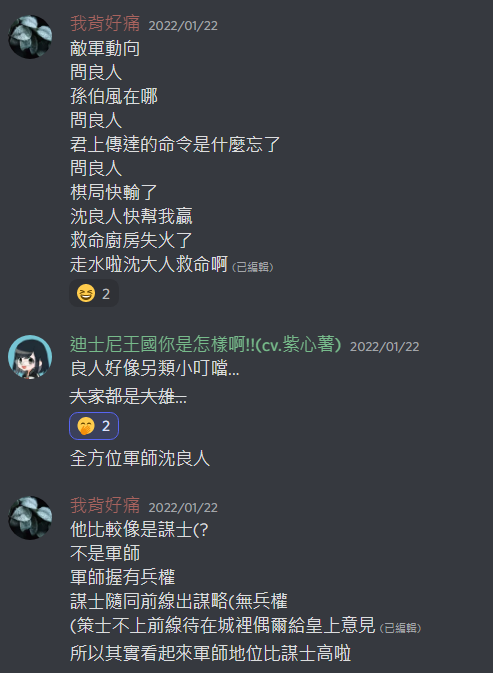
Task: Select the message 良人好像另類小叮噹
Action: 154,368
